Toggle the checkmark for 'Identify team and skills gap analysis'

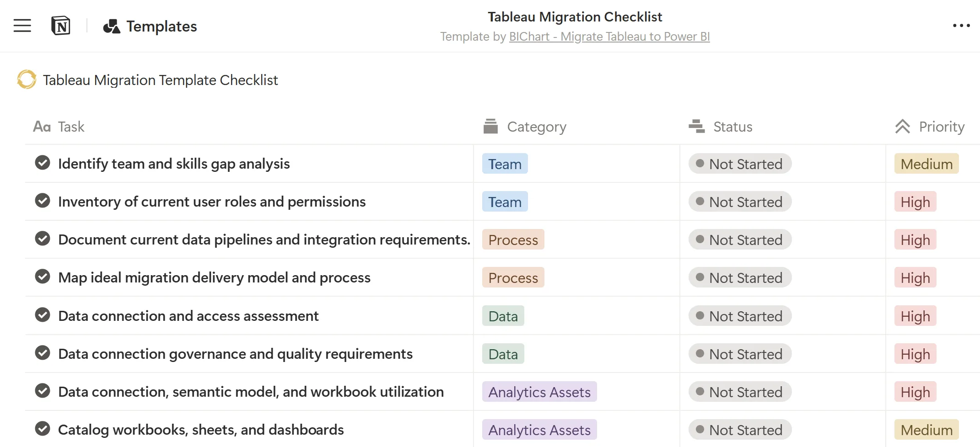coord(42,163)
